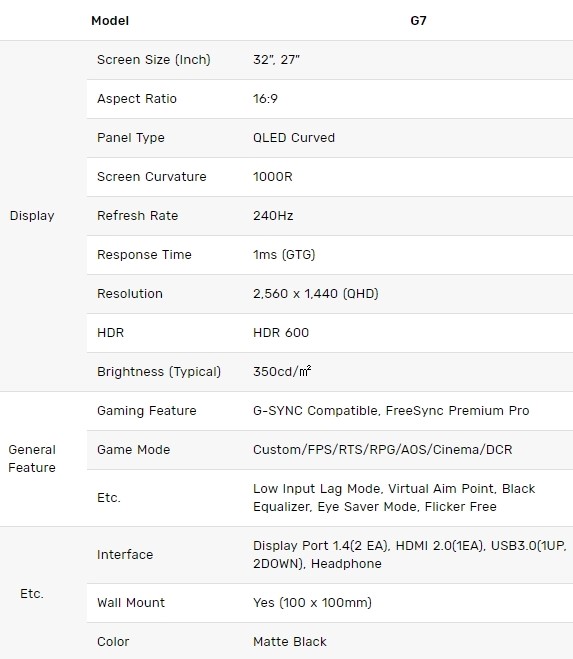
Task: Select the Brightness (Typical) label
Action: [159, 372]
